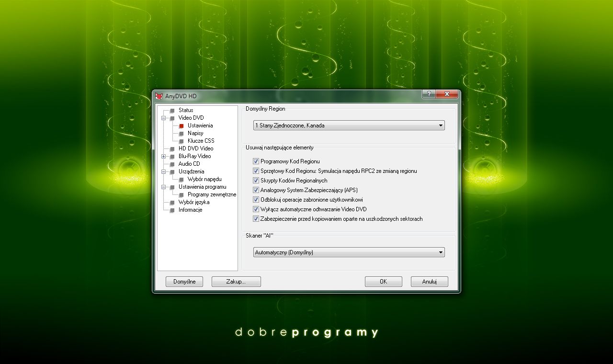Collapse the Video DVD tree node

pos(163,118)
